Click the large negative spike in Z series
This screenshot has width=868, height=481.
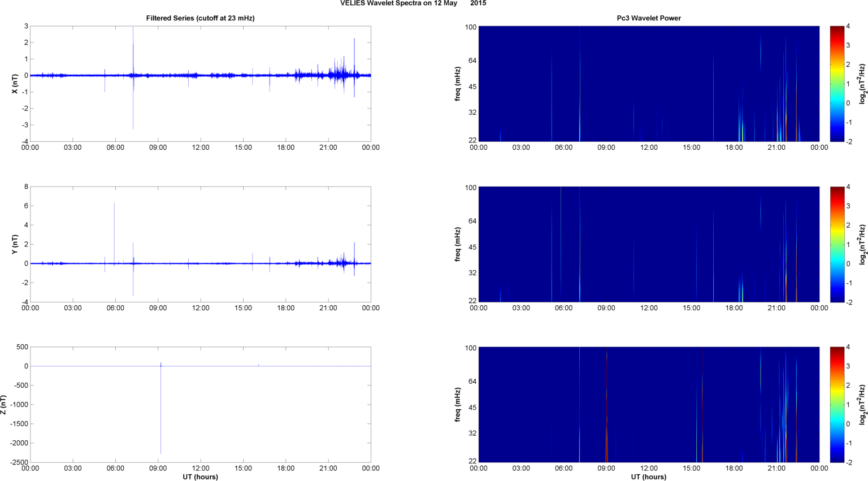[160, 410]
